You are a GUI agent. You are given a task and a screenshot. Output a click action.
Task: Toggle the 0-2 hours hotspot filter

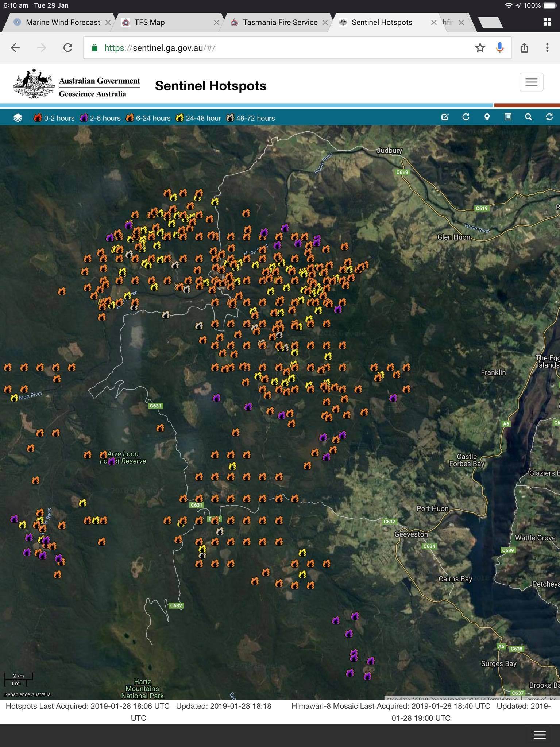[x=54, y=118]
